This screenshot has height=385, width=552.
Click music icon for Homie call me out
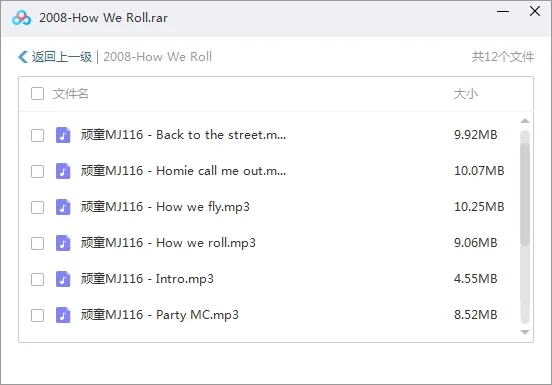(63, 171)
